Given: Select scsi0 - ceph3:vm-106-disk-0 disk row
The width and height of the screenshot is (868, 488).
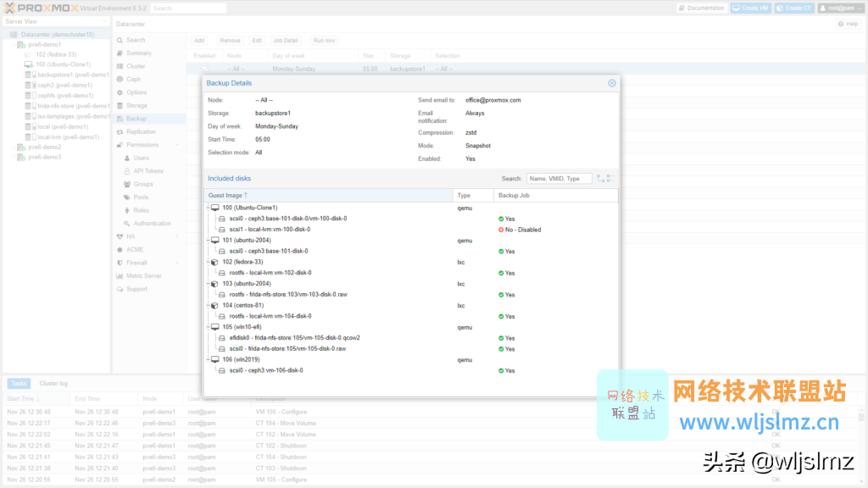Looking at the screenshot, I should 411,371.
